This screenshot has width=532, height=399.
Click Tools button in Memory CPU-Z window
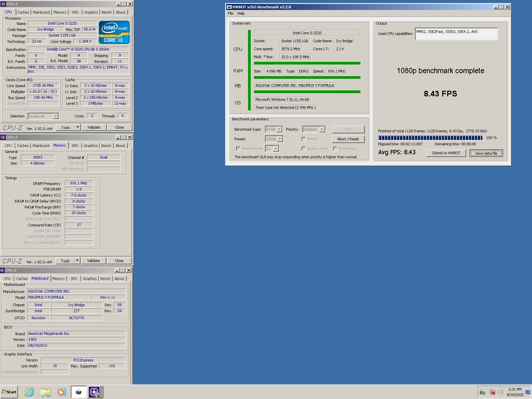pyautogui.click(x=65, y=261)
